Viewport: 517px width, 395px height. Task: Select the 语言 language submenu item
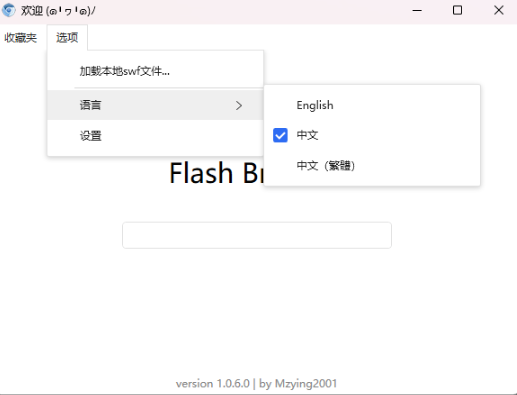click(155, 105)
